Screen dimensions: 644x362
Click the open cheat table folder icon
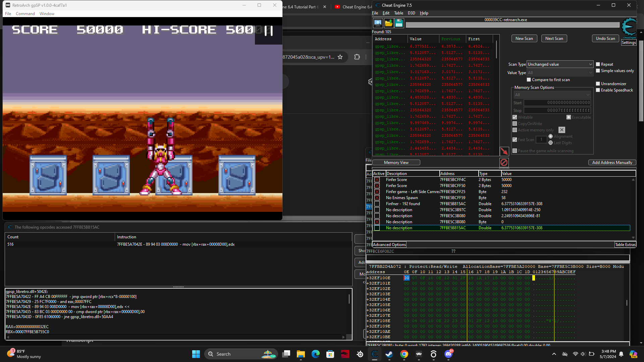coord(388,23)
